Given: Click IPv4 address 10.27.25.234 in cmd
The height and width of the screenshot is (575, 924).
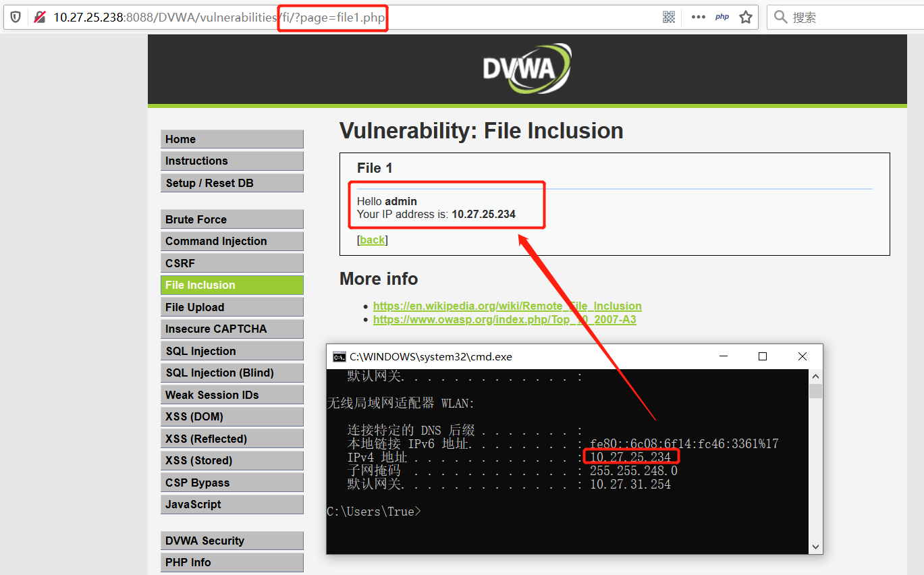Looking at the screenshot, I should 630,458.
